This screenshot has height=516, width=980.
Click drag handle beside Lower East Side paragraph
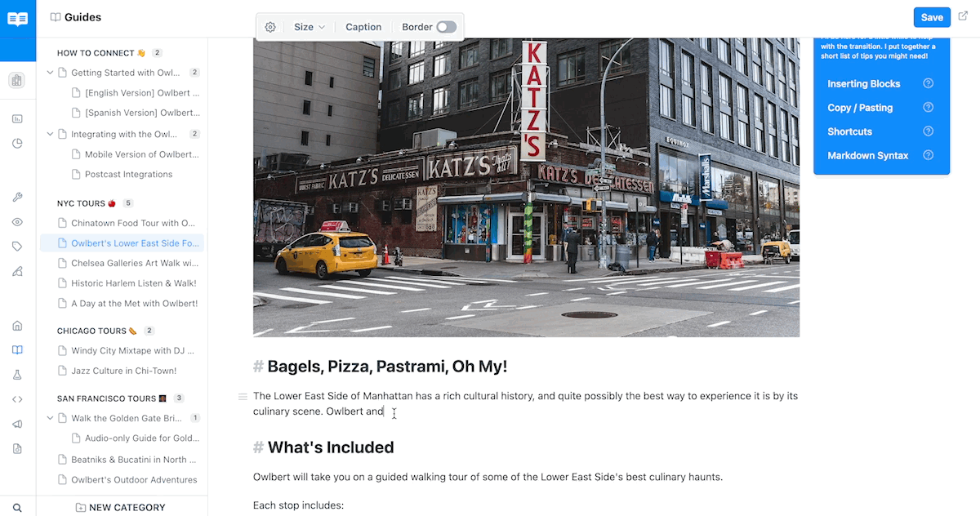243,397
